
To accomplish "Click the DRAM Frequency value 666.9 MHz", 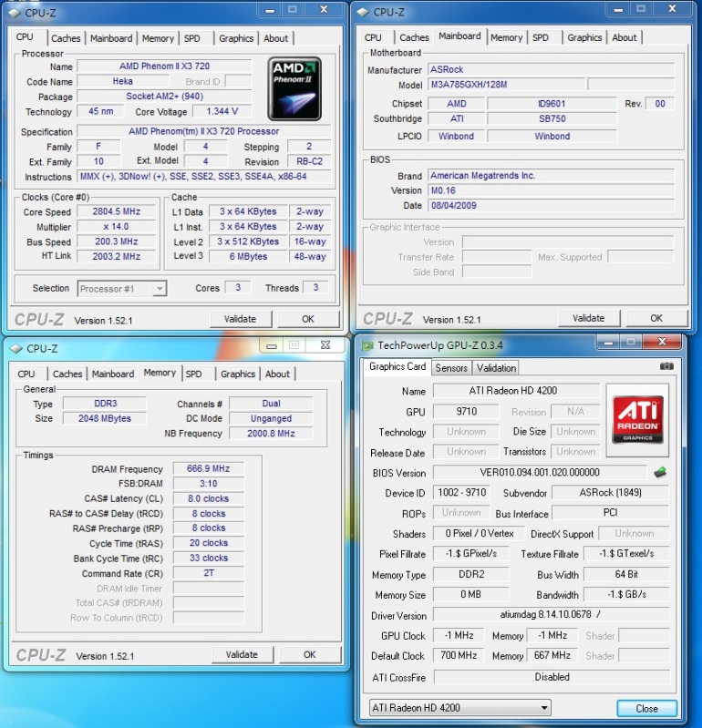I will [208, 469].
